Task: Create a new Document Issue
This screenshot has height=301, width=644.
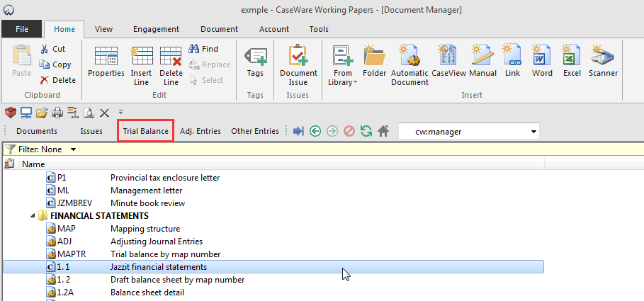Action: click(x=298, y=66)
